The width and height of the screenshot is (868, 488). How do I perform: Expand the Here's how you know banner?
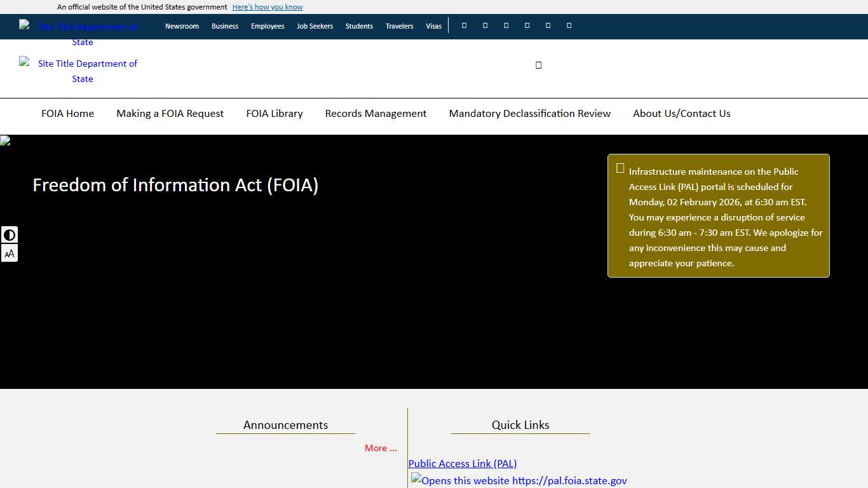[x=267, y=6]
